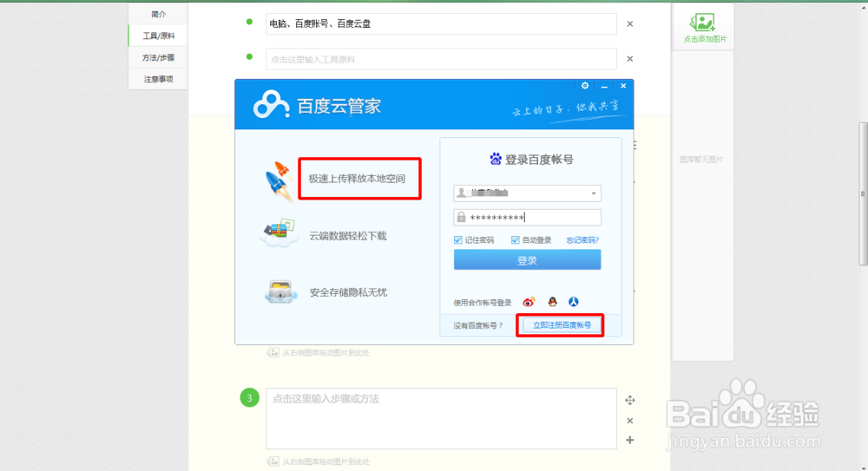Select the 注意事项 sidebar tab
Screen dimensions: 868x471
(x=158, y=79)
